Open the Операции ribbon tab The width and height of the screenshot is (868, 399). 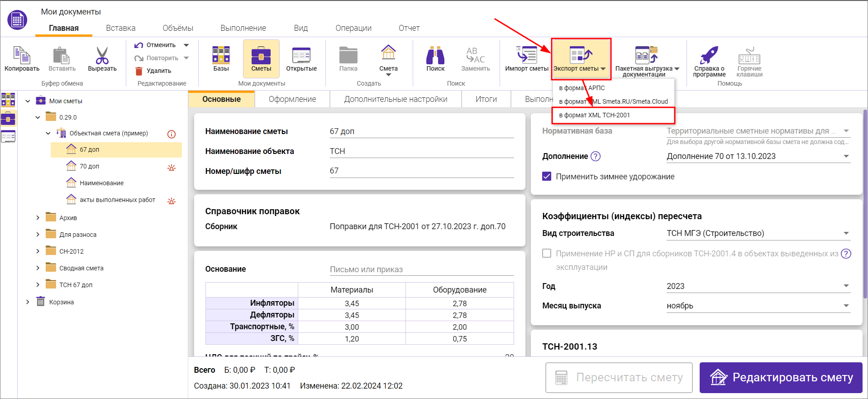[x=353, y=28]
